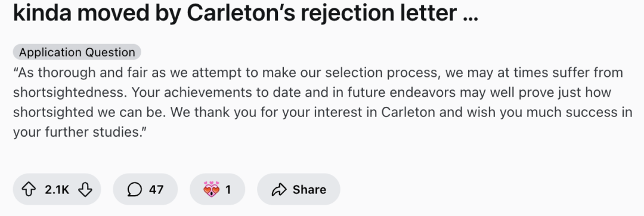Click the award count number 1
Image resolution: width=644 pixels, height=216 pixels.
(x=228, y=189)
